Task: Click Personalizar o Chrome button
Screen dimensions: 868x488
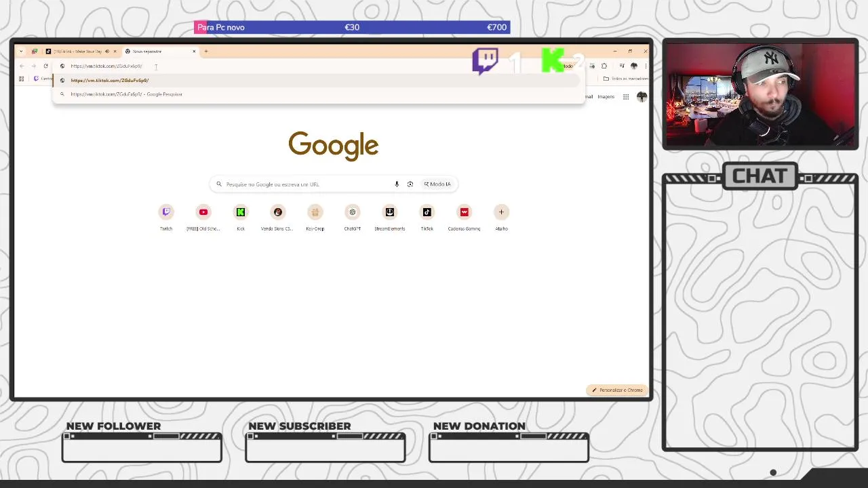Action: coord(617,390)
